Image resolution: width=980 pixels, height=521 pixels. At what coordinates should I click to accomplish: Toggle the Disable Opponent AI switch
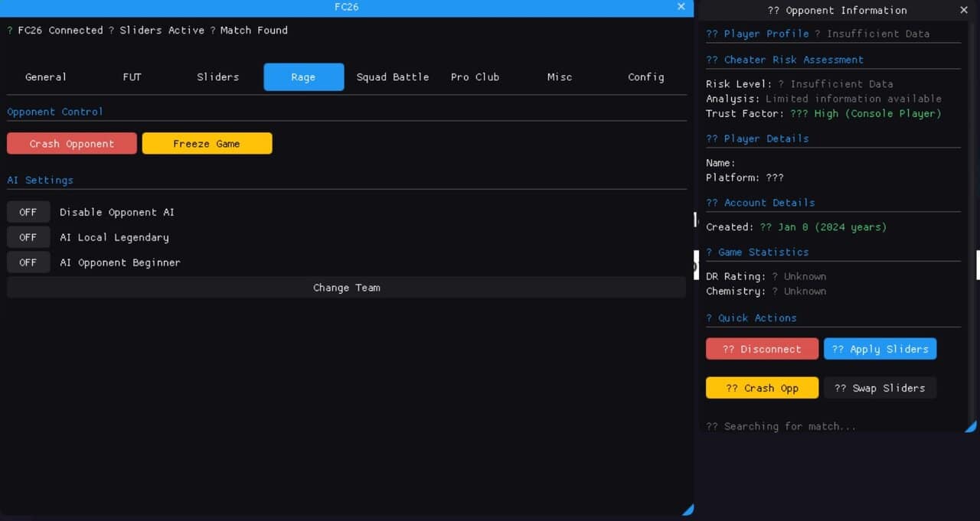click(x=28, y=212)
